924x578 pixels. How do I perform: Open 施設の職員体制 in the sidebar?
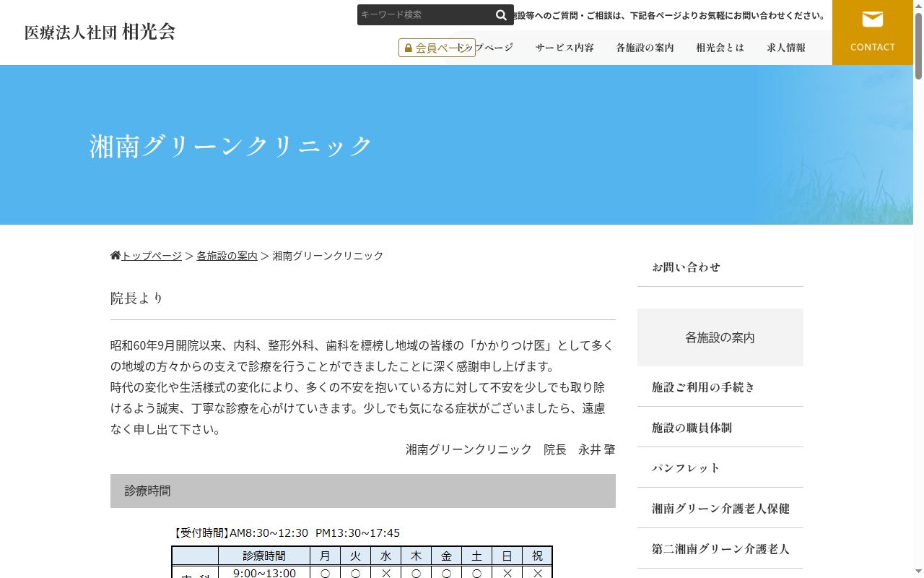click(720, 428)
